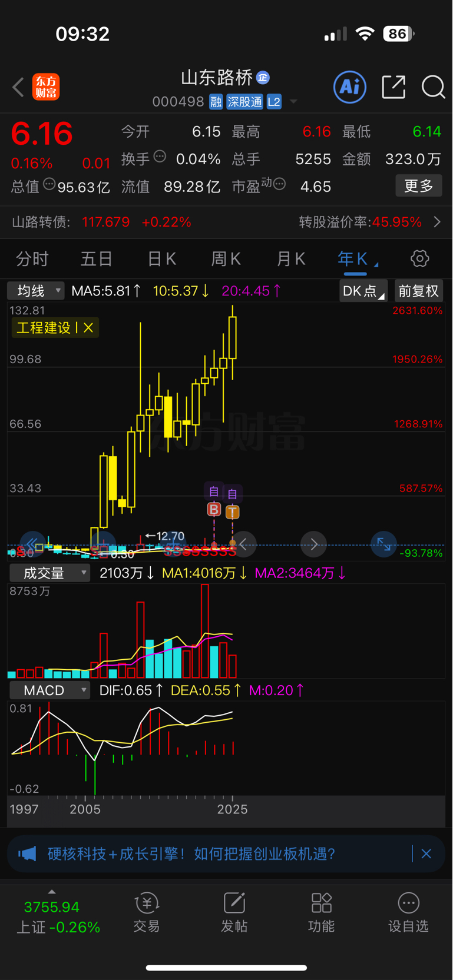Tap the DIF:0.65 value
Image resolution: width=453 pixels, height=980 pixels.
(131, 690)
